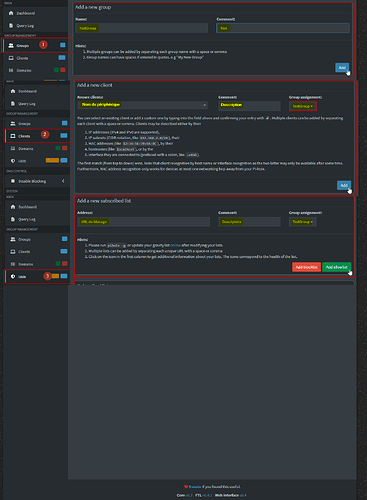The height and width of the screenshot is (500, 367).
Task: Open the Donate link in the footer
Action: tap(195, 487)
